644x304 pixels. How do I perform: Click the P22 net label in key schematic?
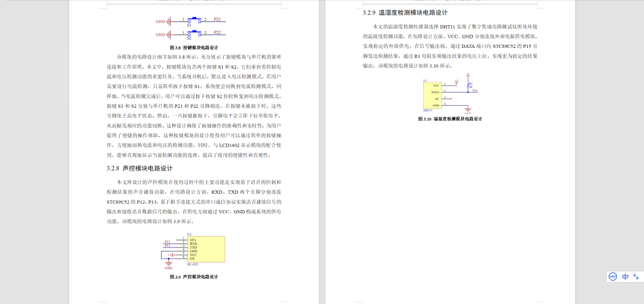(x=218, y=33)
